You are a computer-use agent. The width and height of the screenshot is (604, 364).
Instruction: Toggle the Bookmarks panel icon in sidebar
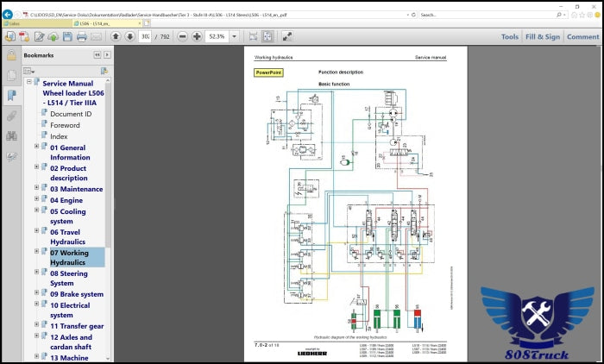point(11,95)
